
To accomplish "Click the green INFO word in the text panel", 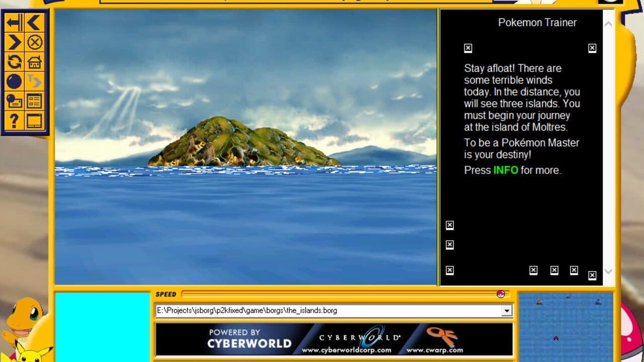I will click(x=506, y=170).
